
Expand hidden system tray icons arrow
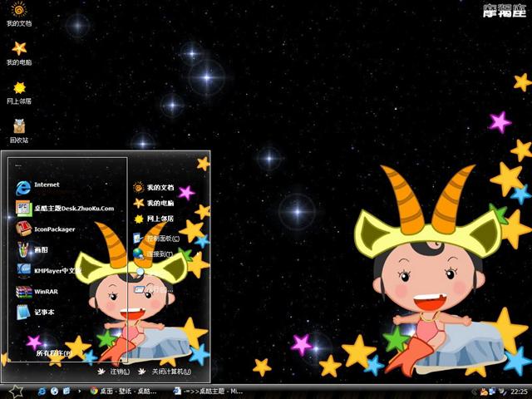(x=475, y=392)
